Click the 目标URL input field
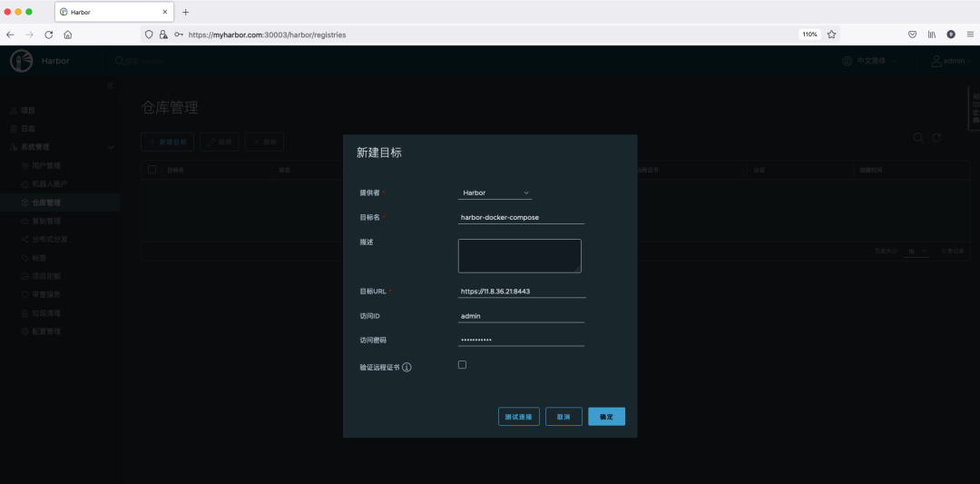Image resolution: width=980 pixels, height=484 pixels. tap(522, 291)
